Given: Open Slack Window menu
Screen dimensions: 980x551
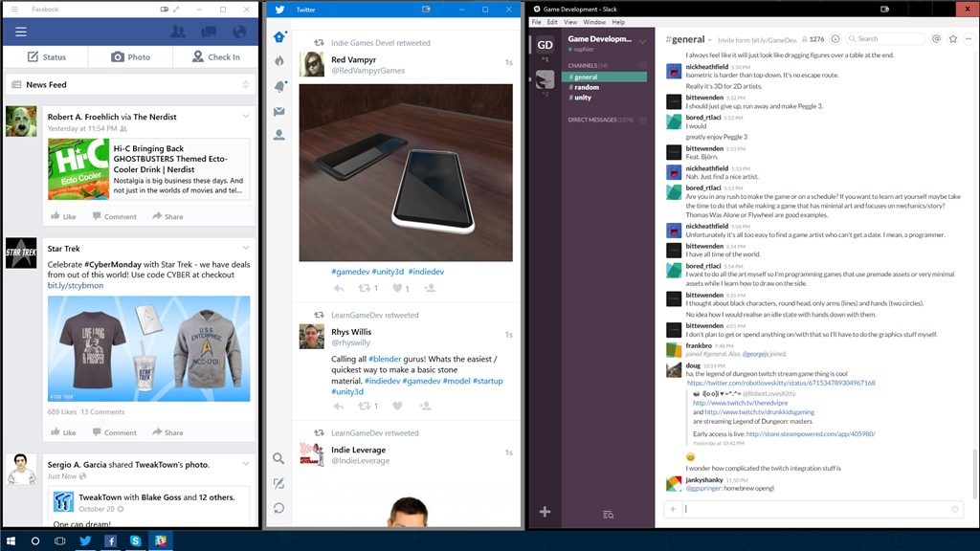Looking at the screenshot, I should click(594, 22).
